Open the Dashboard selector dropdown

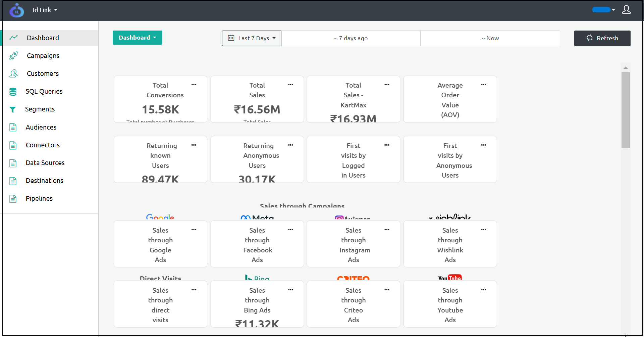(x=137, y=37)
